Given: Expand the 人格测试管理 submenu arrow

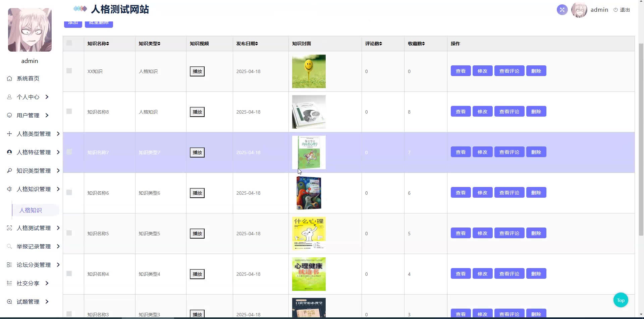Looking at the screenshot, I should [x=58, y=228].
